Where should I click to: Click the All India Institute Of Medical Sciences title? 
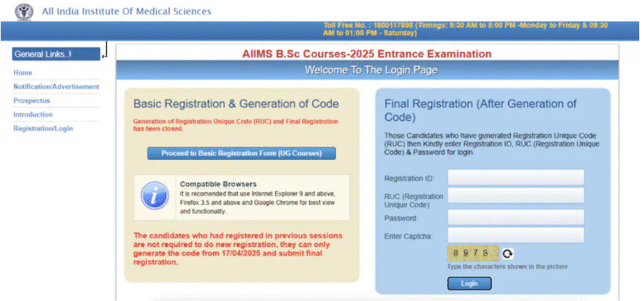(126, 11)
